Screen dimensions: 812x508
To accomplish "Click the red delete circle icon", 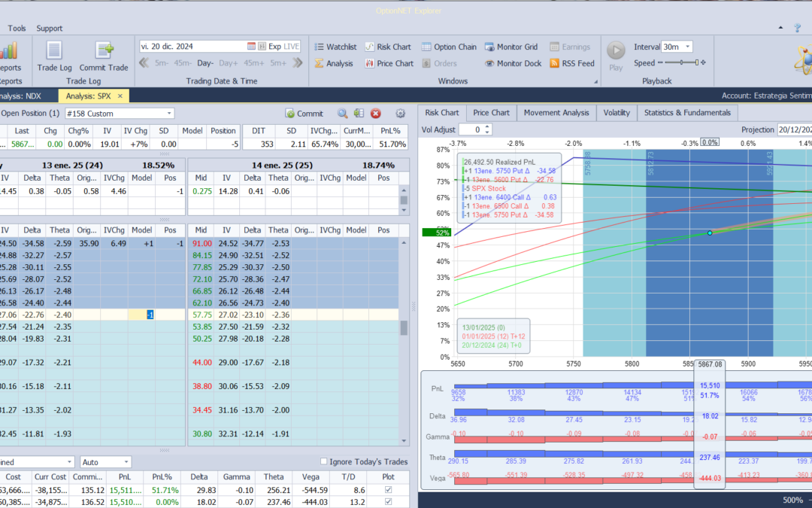I will pyautogui.click(x=376, y=114).
